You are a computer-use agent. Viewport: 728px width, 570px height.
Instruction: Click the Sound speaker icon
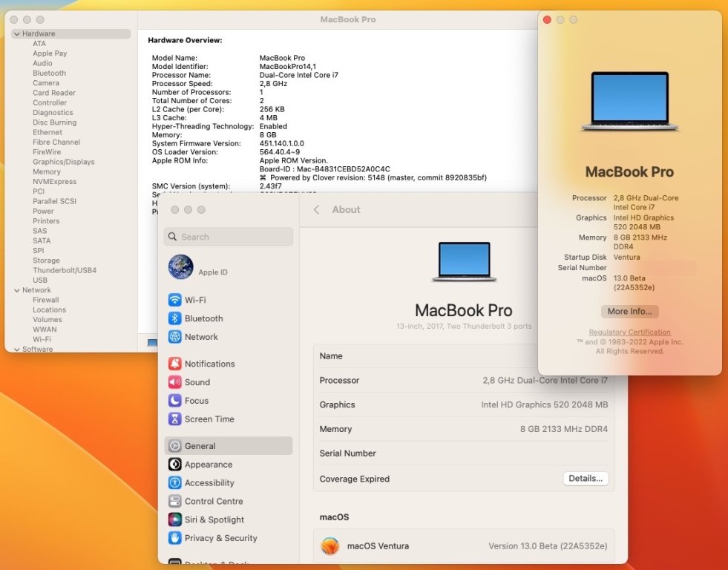pos(174,382)
